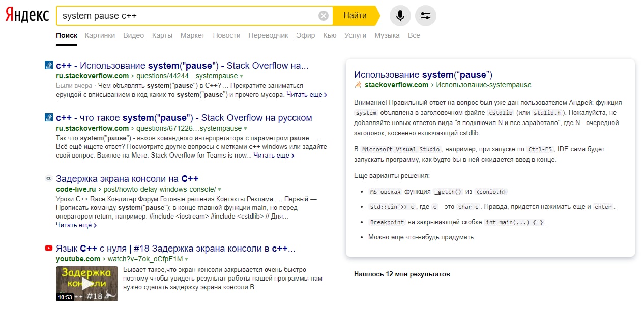Click post/howto-delay-windows-console/ URL path
The width and height of the screenshot is (644, 309).
[160, 189]
